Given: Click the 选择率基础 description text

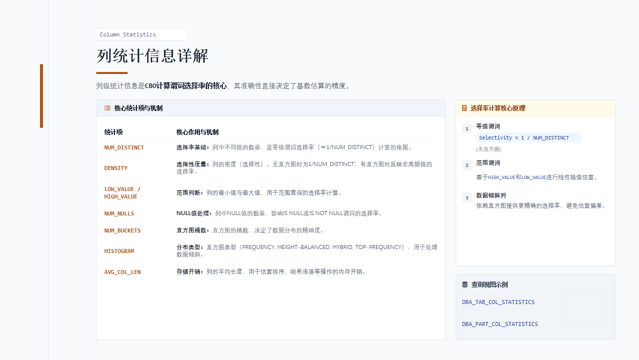Looking at the screenshot, I should 295,147.
